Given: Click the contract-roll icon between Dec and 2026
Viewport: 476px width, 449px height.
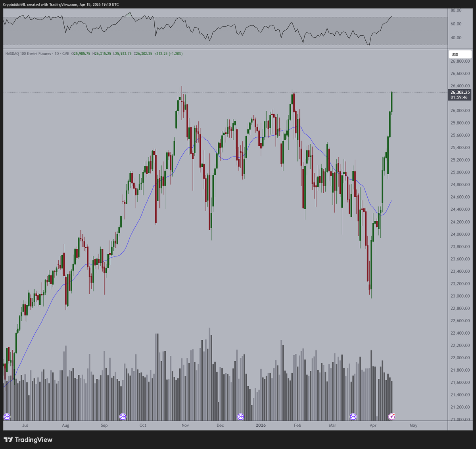Looking at the screenshot, I should [x=241, y=416].
